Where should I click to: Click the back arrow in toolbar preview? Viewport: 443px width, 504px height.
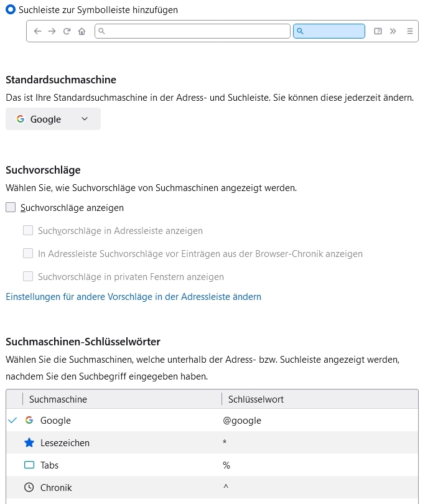(x=37, y=31)
